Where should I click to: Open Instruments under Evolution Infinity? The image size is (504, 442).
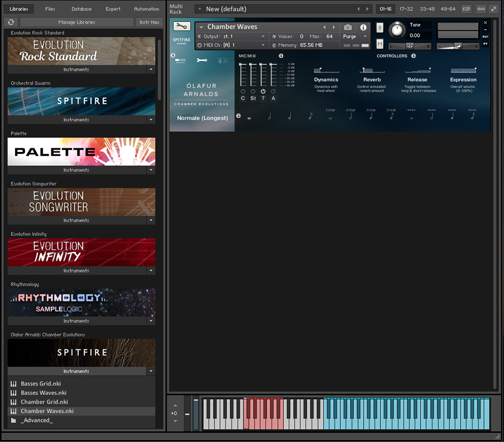coord(76,271)
